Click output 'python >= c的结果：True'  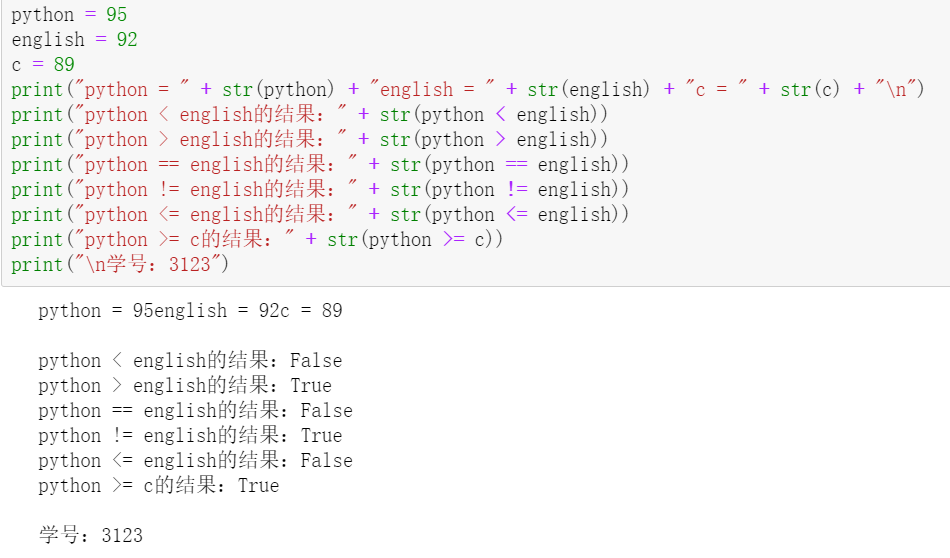click(159, 486)
